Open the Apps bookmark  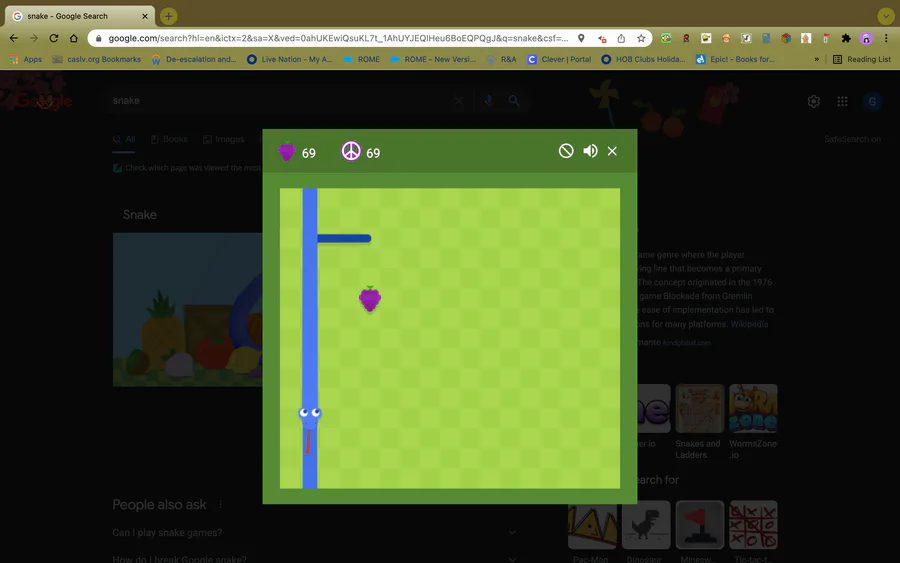(26, 59)
